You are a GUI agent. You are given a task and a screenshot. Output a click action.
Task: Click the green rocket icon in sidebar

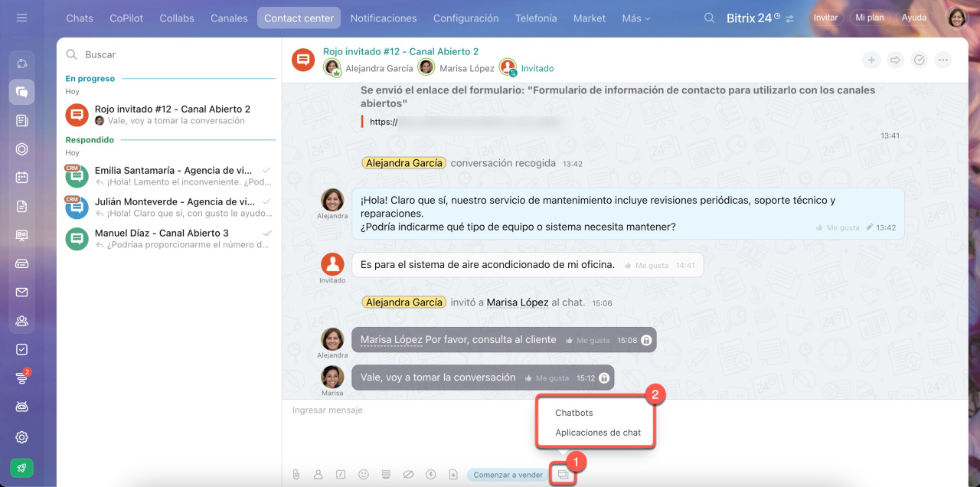coord(21,468)
